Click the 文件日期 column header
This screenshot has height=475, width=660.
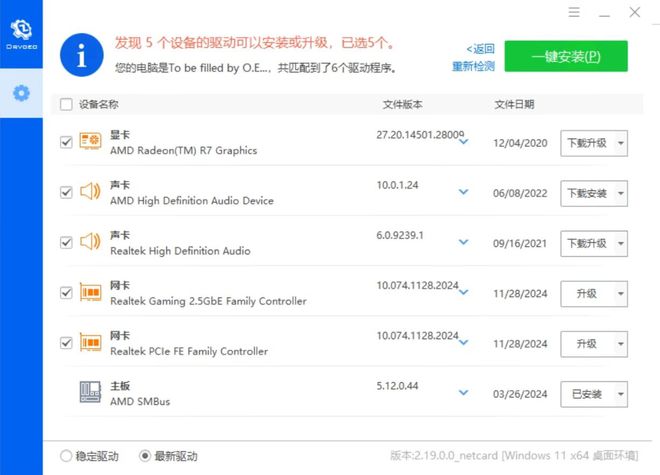pos(514,104)
